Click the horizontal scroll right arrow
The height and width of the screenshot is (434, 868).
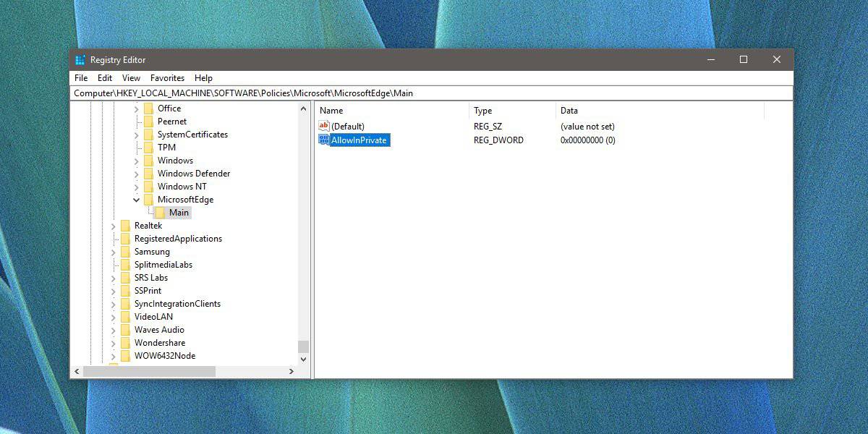292,371
